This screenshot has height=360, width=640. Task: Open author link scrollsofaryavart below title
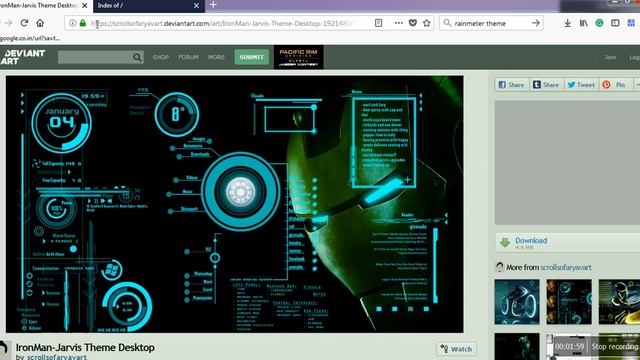pyautogui.click(x=57, y=357)
